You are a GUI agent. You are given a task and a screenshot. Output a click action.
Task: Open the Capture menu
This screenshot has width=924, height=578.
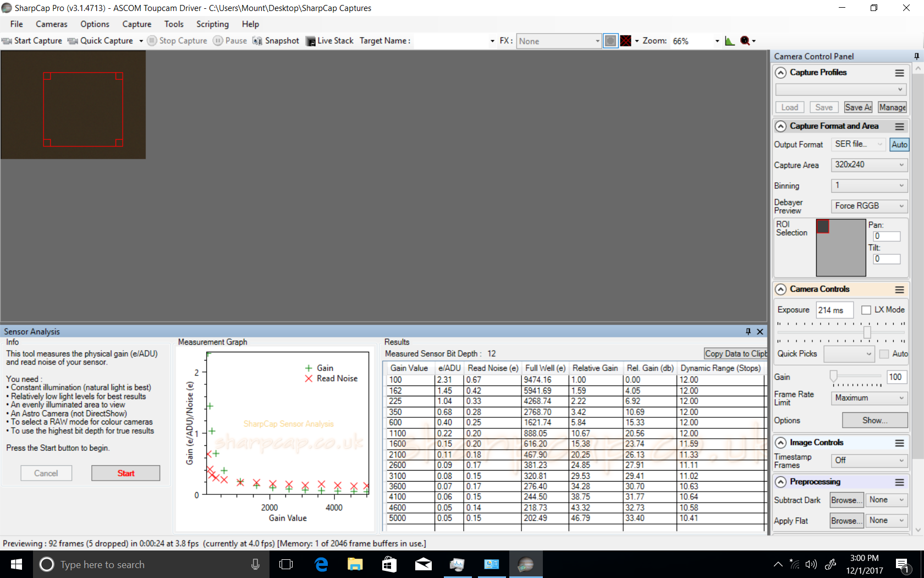[x=137, y=24]
